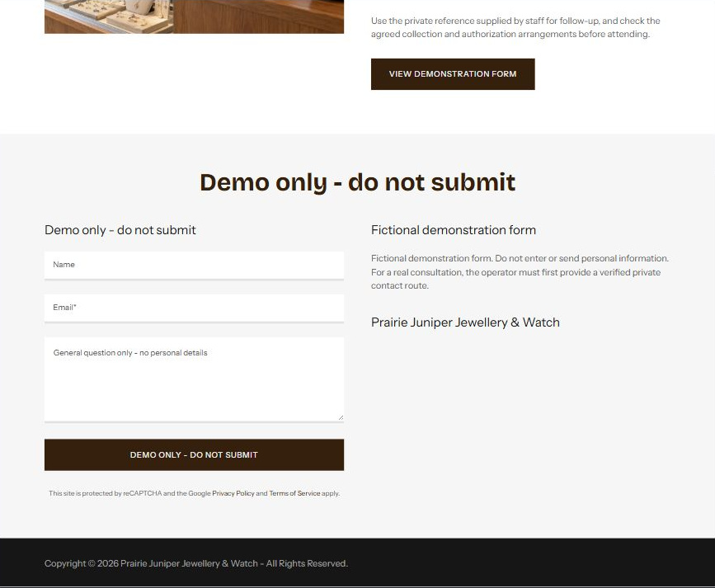The image size is (715, 588).
Task: Grab the textarea corner handle
Action: pyautogui.click(x=341, y=417)
